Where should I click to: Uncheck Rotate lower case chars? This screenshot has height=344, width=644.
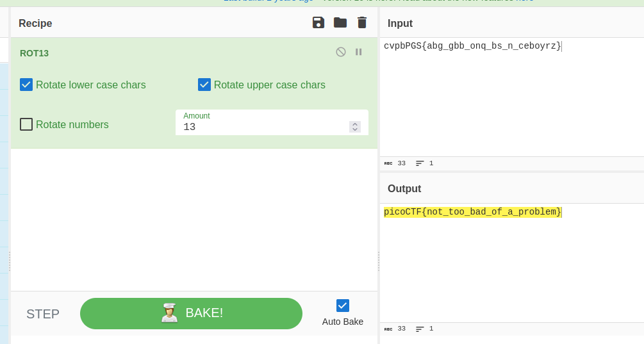click(26, 85)
